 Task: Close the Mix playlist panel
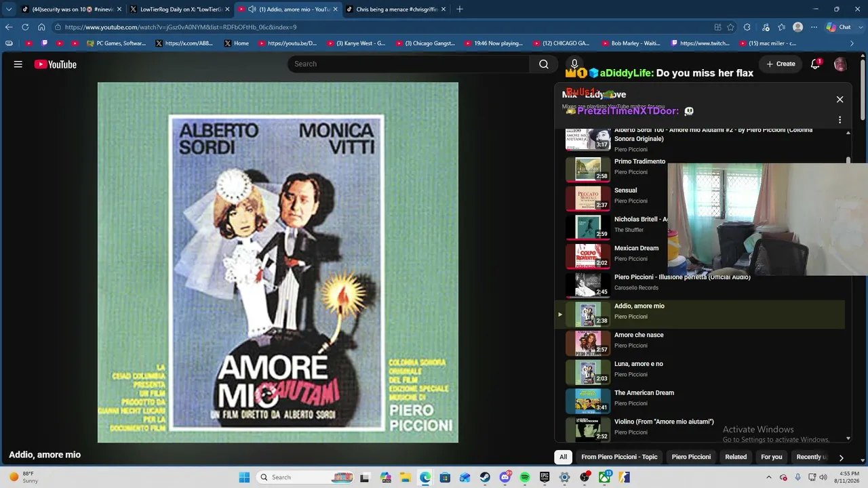840,100
